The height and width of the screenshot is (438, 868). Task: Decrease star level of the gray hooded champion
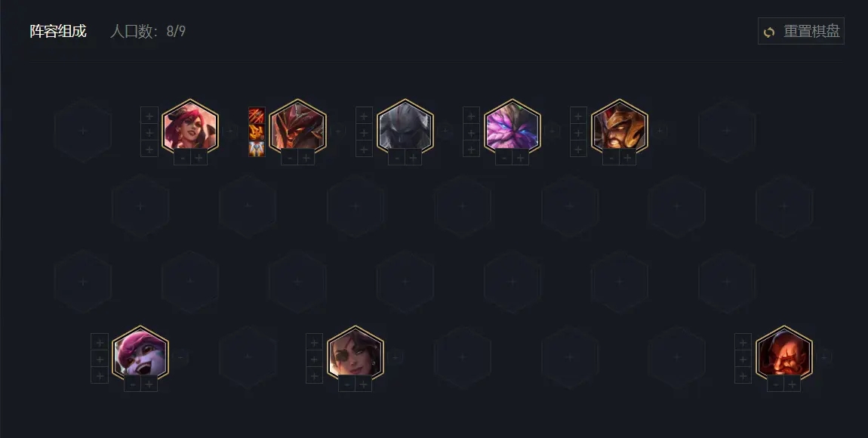(397, 158)
